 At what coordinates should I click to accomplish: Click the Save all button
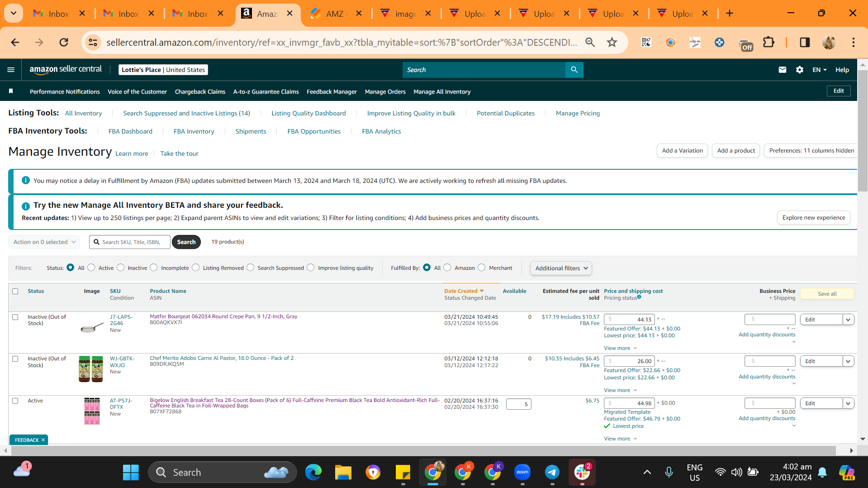coord(827,294)
